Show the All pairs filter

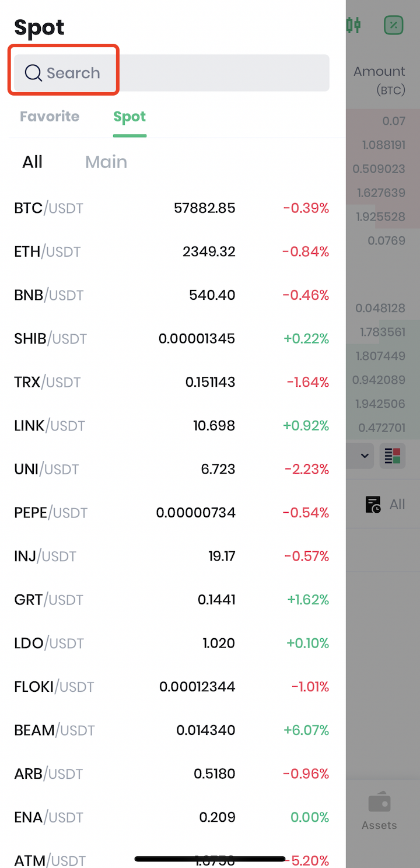(x=33, y=162)
